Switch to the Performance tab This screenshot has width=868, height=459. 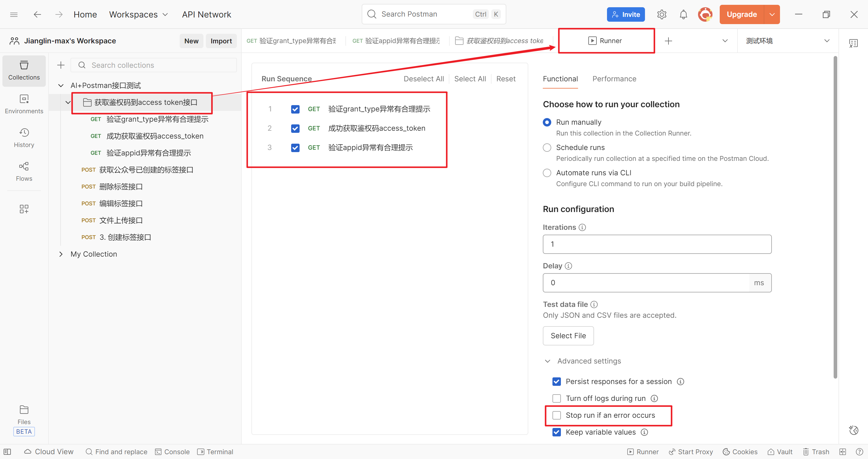[614, 79]
